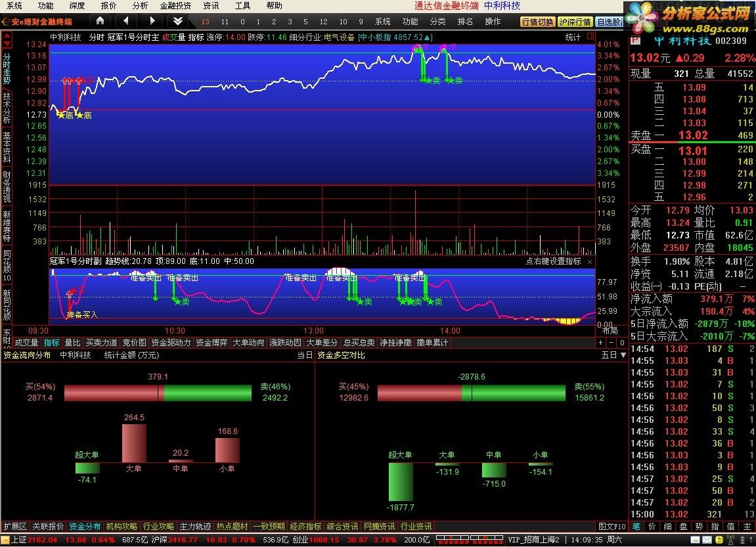
Task: Open the 功能 menu in top menu bar
Action: pos(46,6)
